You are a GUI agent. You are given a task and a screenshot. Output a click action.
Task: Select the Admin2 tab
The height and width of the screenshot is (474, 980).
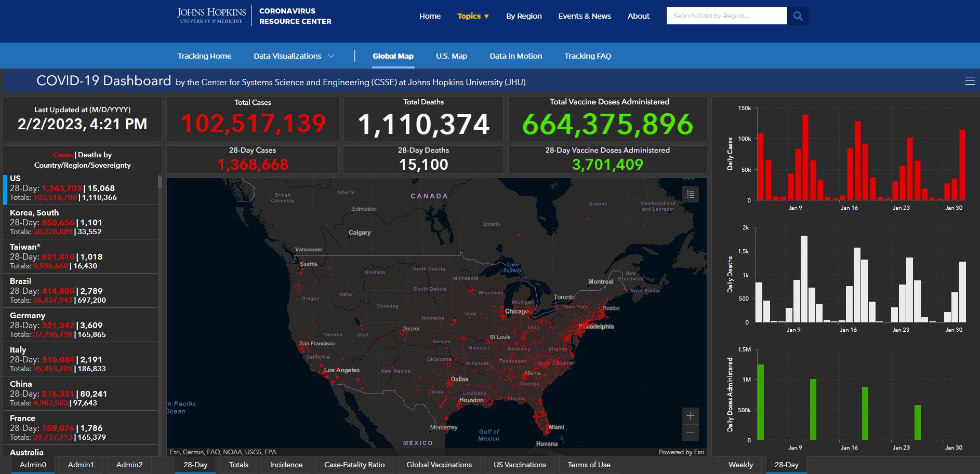(x=129, y=465)
